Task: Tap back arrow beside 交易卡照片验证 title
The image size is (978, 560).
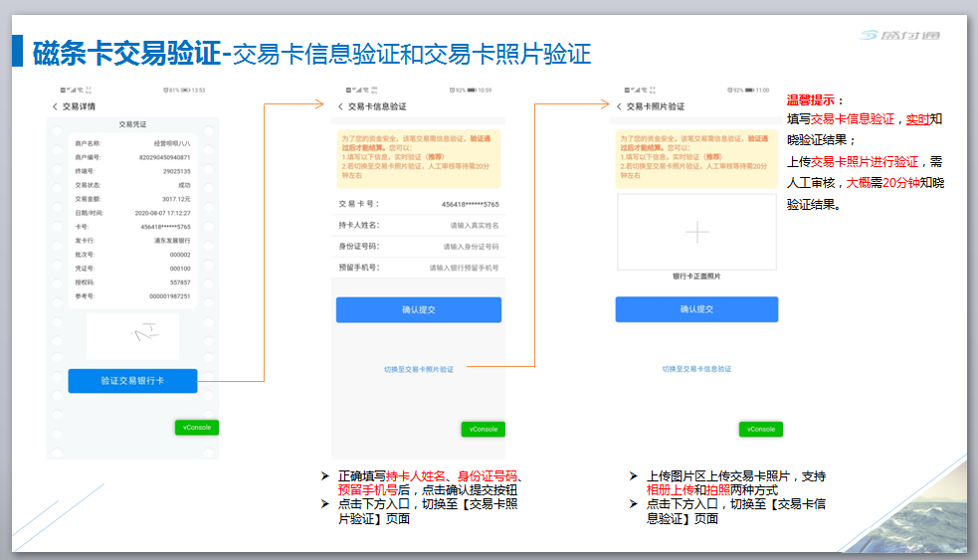Action: coord(619,106)
